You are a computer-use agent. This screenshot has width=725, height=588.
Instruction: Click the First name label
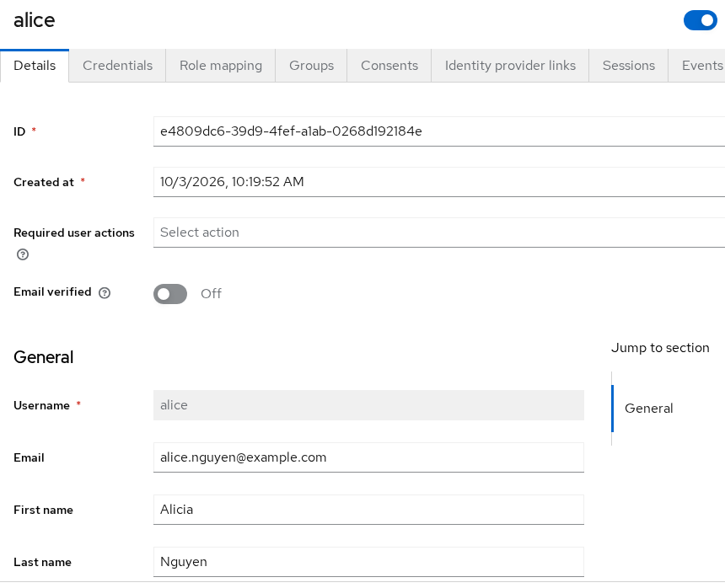[44, 510]
